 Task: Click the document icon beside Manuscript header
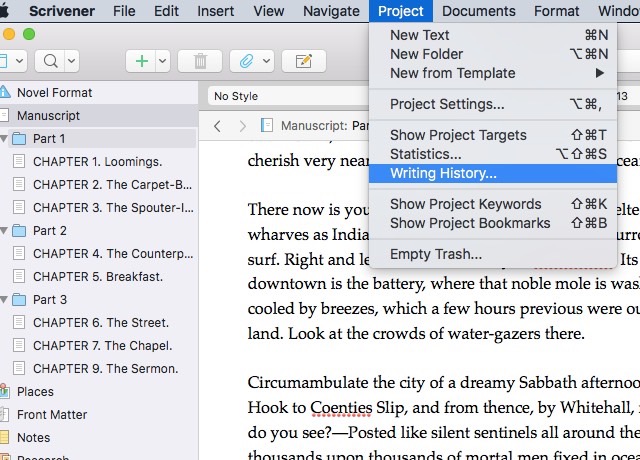click(x=267, y=125)
